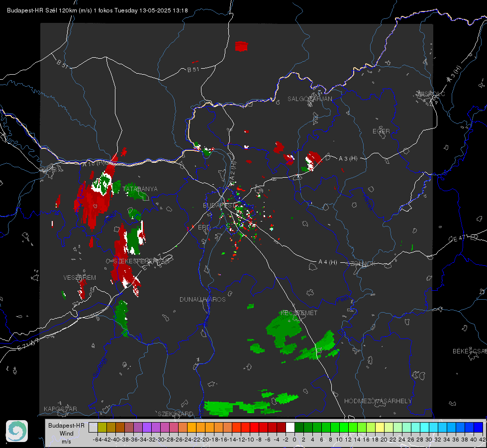Click the white swatch in the wind legend
Screen dimensions: 487x448
pos(290,428)
